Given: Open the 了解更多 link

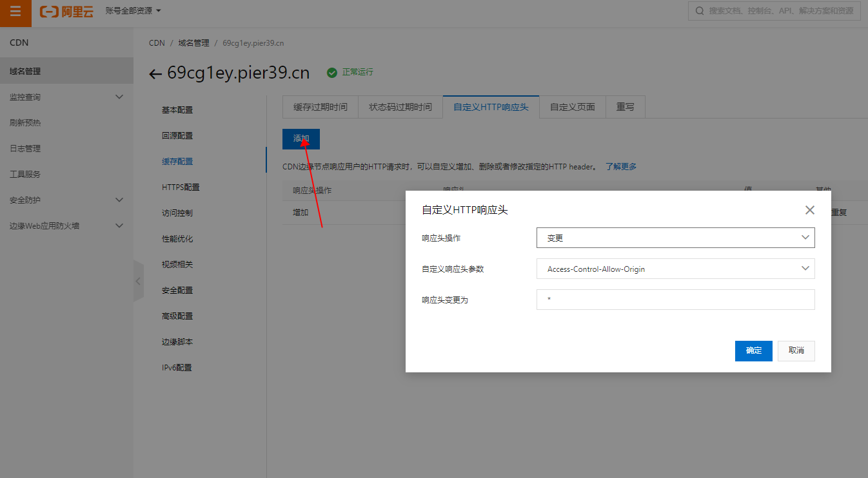Looking at the screenshot, I should point(620,166).
